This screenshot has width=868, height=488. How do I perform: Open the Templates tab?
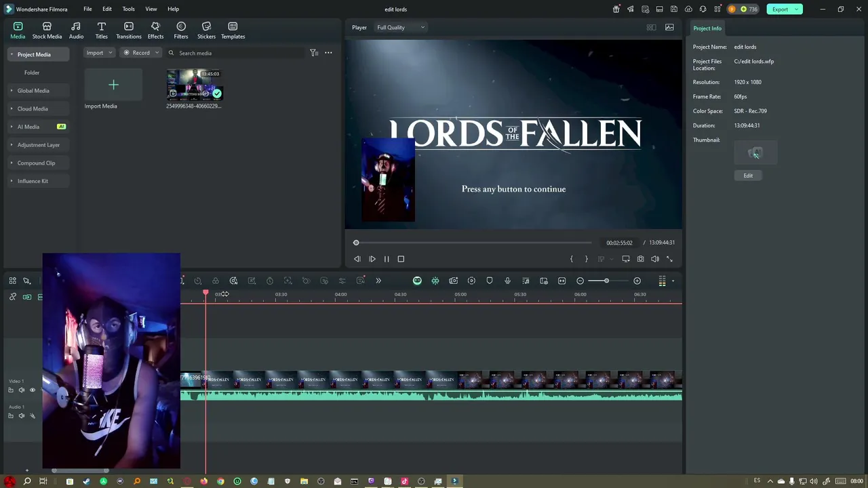point(233,31)
